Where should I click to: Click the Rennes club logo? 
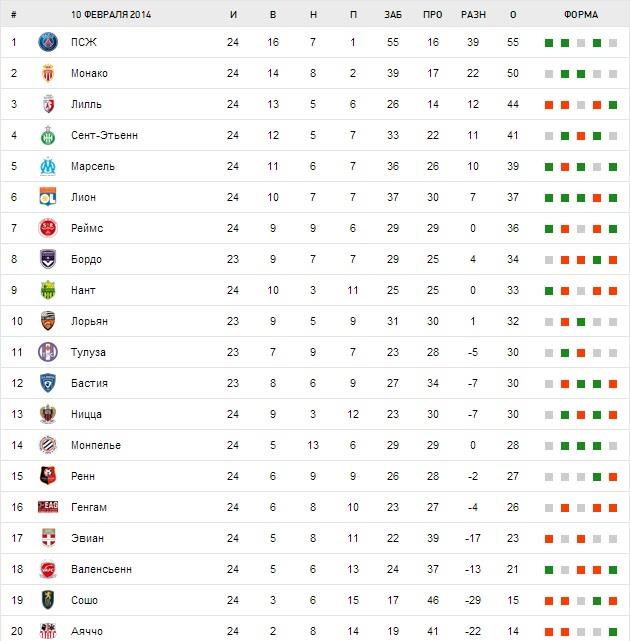point(47,476)
